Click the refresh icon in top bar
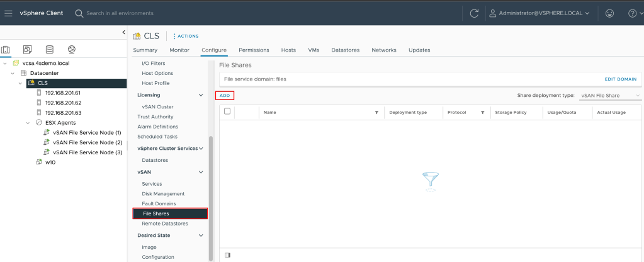Screen dimensions: 644x262 pos(474,13)
